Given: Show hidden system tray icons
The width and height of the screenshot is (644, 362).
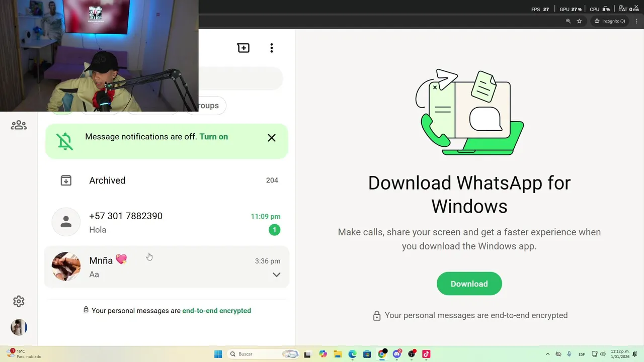Looking at the screenshot, I should [547, 354].
